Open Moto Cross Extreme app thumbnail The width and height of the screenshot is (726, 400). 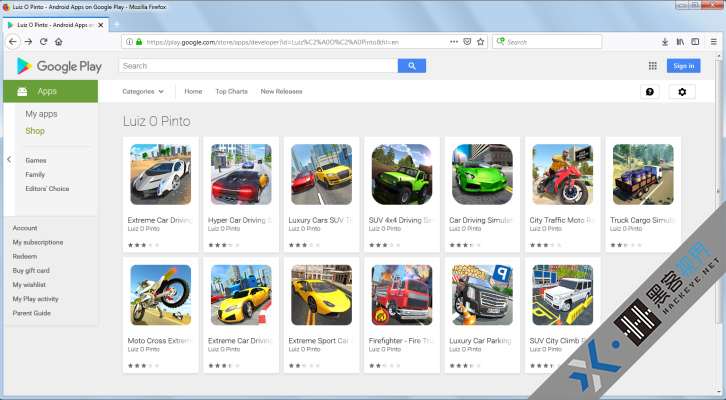(x=161, y=295)
